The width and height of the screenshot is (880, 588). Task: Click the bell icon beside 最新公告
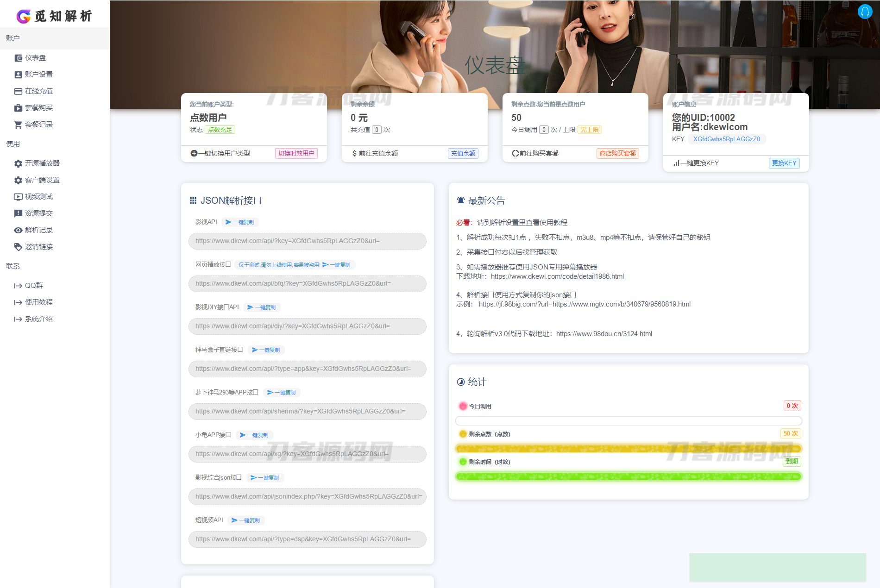[x=461, y=200]
